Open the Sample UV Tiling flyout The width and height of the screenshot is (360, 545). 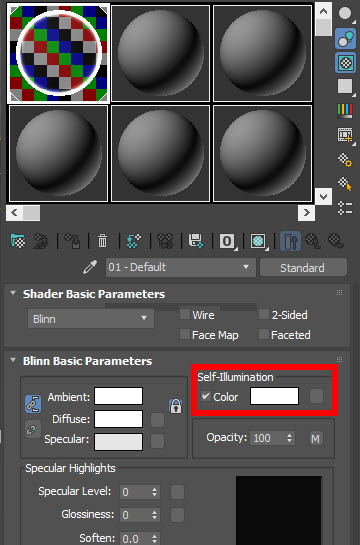pos(345,86)
